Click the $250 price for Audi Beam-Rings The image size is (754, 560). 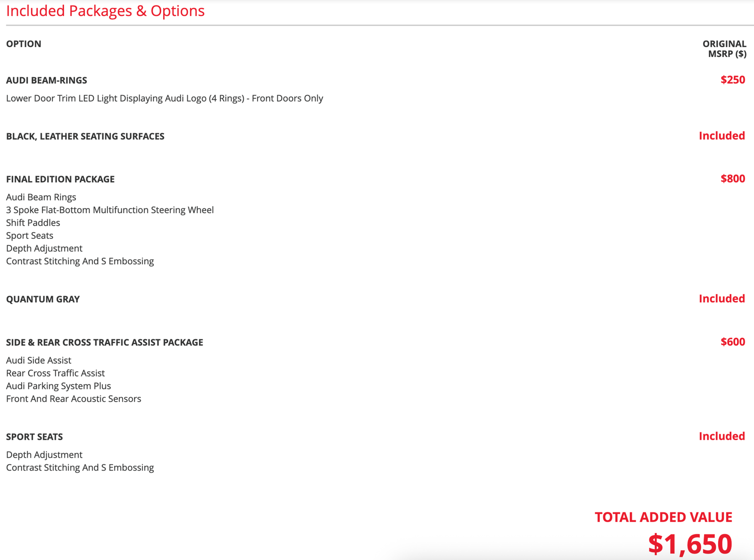[732, 80]
